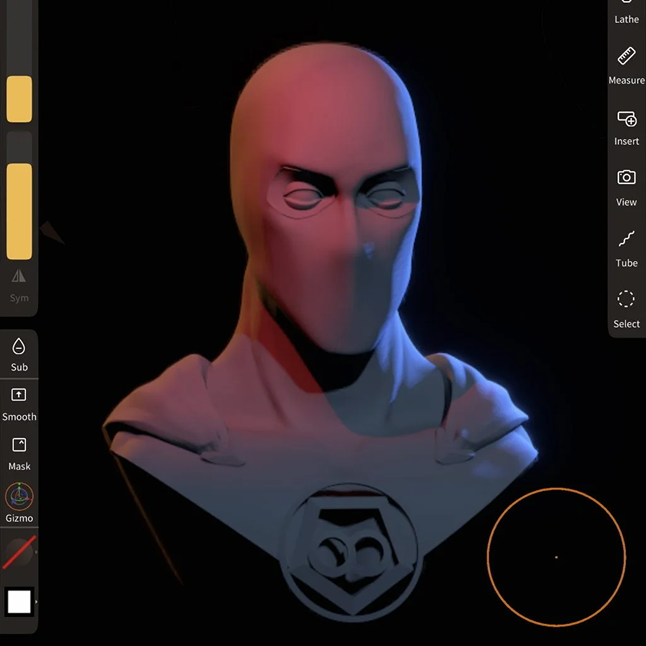Pick the Select tool with dashed circle
The width and height of the screenshot is (646, 646).
click(x=626, y=307)
